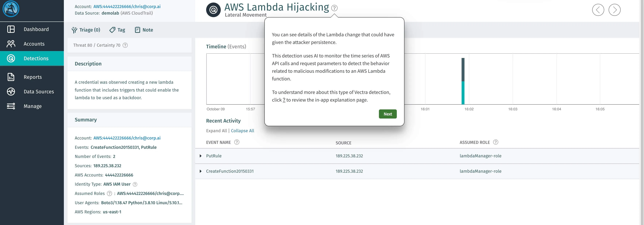This screenshot has height=225, width=644.
Task: Go to previous detection arrow
Action: pyautogui.click(x=598, y=10)
